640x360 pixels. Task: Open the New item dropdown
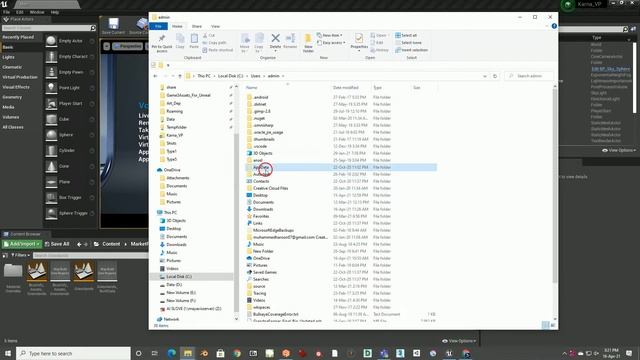pyautogui.click(x=329, y=36)
